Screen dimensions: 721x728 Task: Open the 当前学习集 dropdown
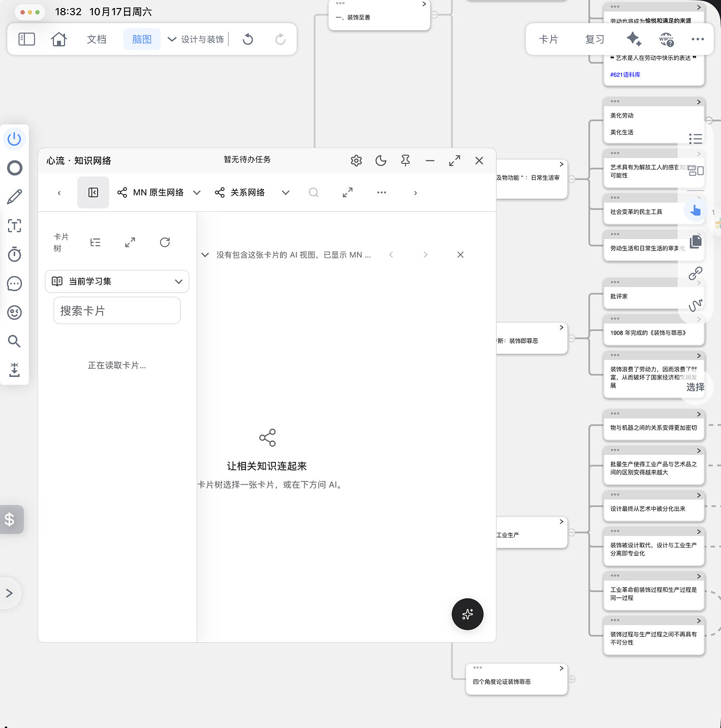pos(117,282)
